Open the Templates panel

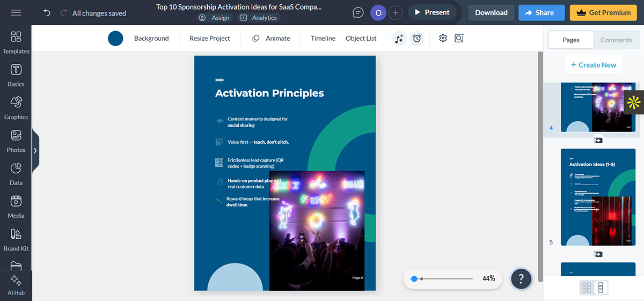coord(16,42)
